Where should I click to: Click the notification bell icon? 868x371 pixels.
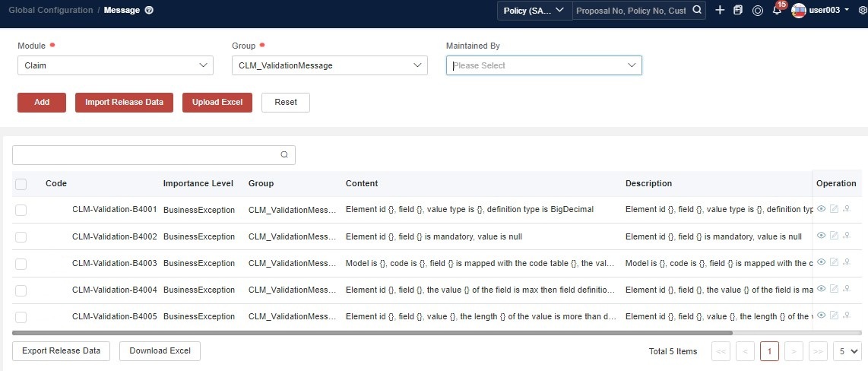[x=776, y=11]
